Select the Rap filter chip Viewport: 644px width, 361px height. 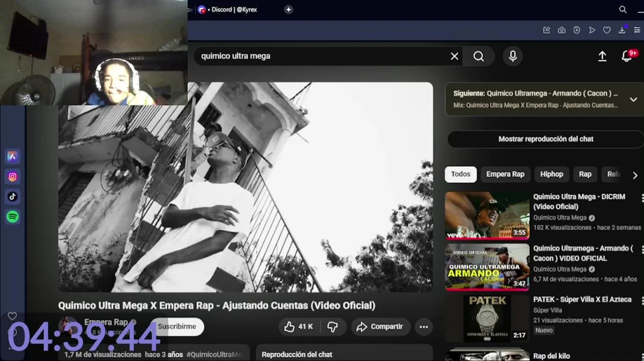point(585,174)
